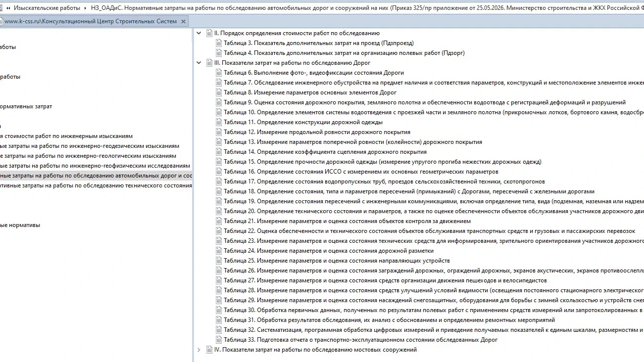644x362 pixels.
Task: Open Таблица 31. Обработка результатов обследования
Action: [x=389, y=320]
